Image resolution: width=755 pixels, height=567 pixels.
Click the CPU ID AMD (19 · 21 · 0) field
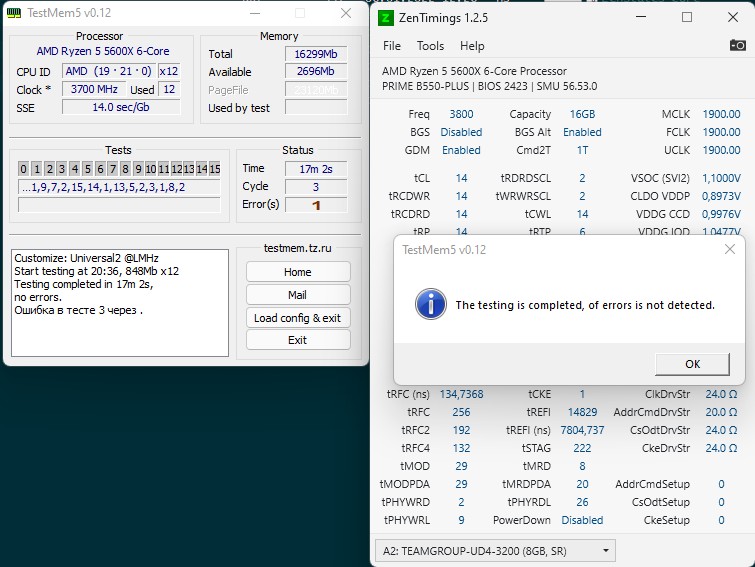click(x=108, y=71)
